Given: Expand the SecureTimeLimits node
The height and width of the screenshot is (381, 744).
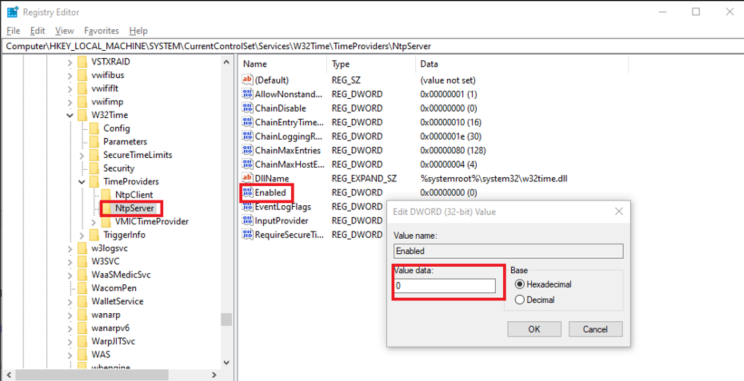Looking at the screenshot, I should pyautogui.click(x=82, y=155).
